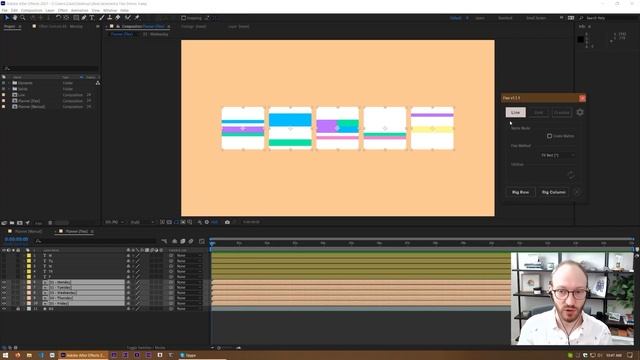The width and height of the screenshot is (640, 360).
Task: Create new folder in Project panel
Action: click(x=12, y=223)
